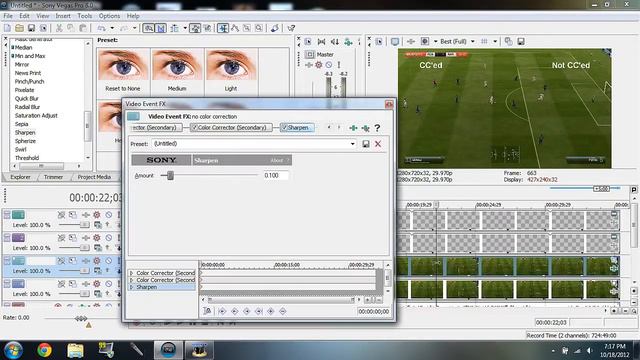Click the Plug-In Chain icon in FX window
The image size is (640, 360).
click(353, 128)
